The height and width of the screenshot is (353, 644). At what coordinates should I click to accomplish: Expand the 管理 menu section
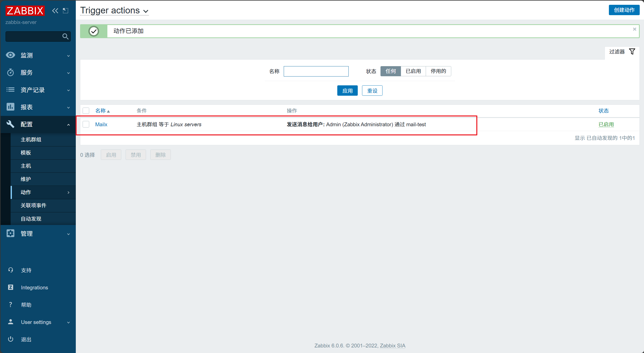[38, 234]
